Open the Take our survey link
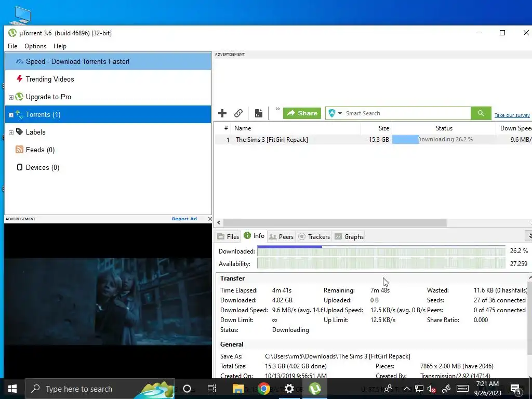 tap(512, 115)
